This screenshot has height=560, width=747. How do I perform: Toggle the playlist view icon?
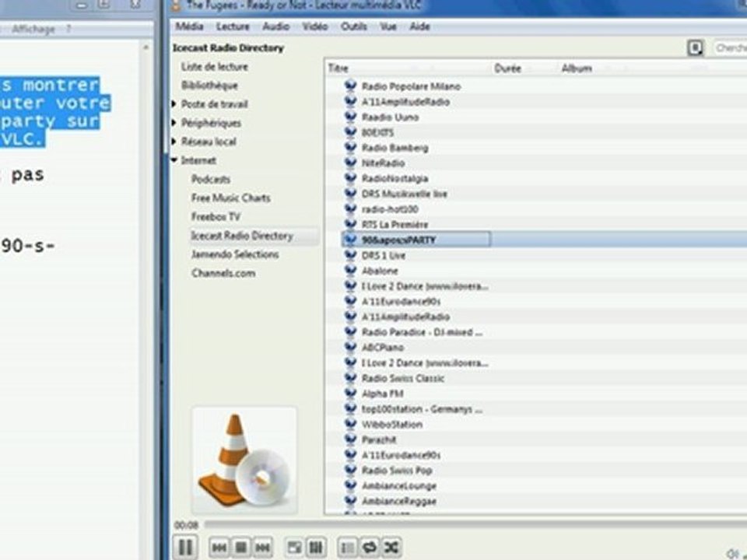pyautogui.click(x=347, y=547)
